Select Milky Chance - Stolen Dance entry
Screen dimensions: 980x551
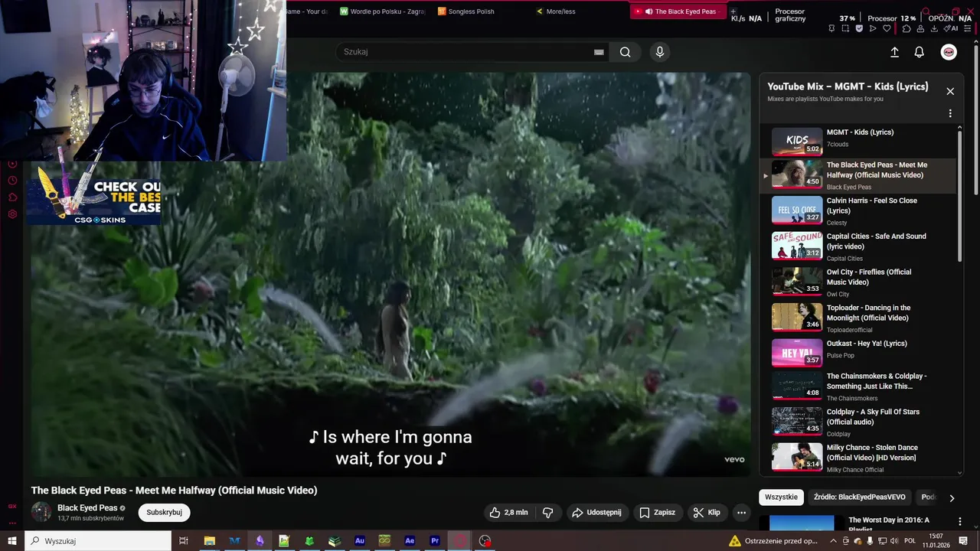[859, 458]
